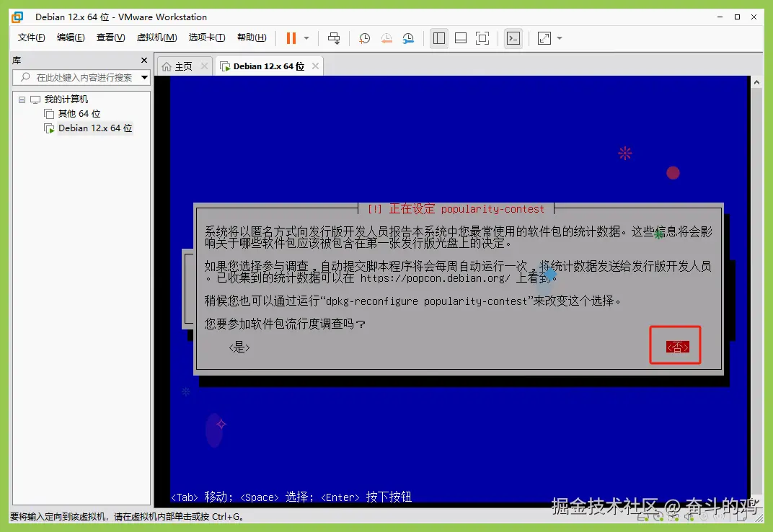The height and width of the screenshot is (532, 773).
Task: Select 我的计算机 in the library
Action: 66,99
